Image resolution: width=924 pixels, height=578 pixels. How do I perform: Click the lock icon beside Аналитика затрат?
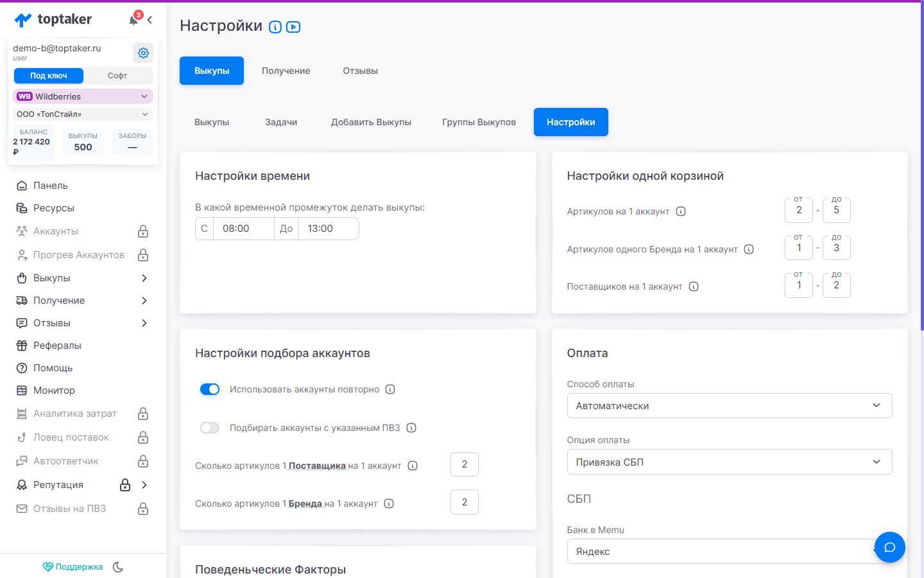click(143, 414)
